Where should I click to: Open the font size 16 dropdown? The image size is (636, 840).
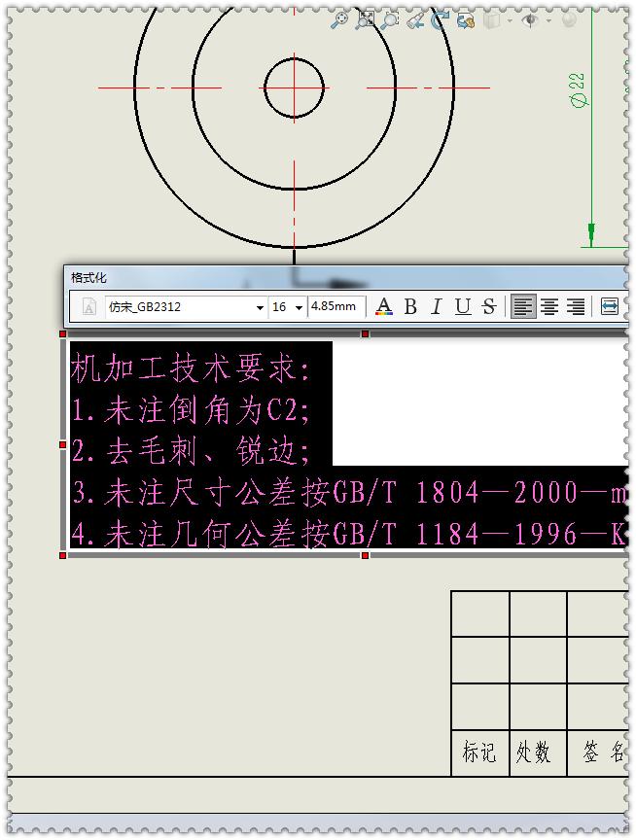(299, 307)
